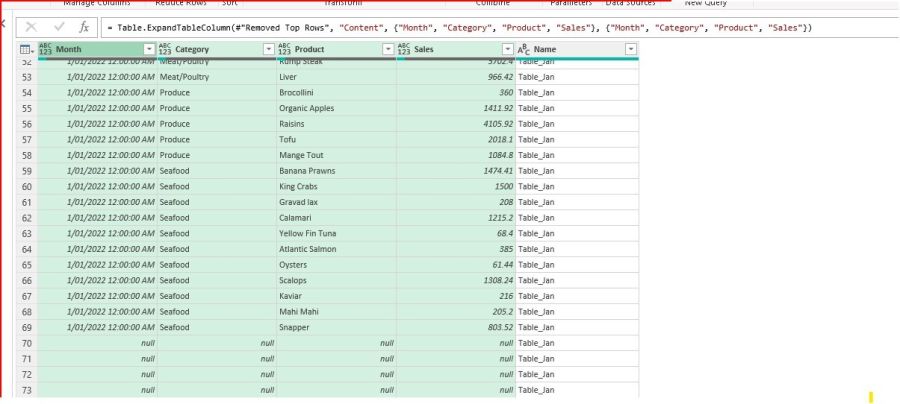This screenshot has width=900, height=404.
Task: Click the confirm checkmark formula button
Action: pyautogui.click(x=59, y=27)
